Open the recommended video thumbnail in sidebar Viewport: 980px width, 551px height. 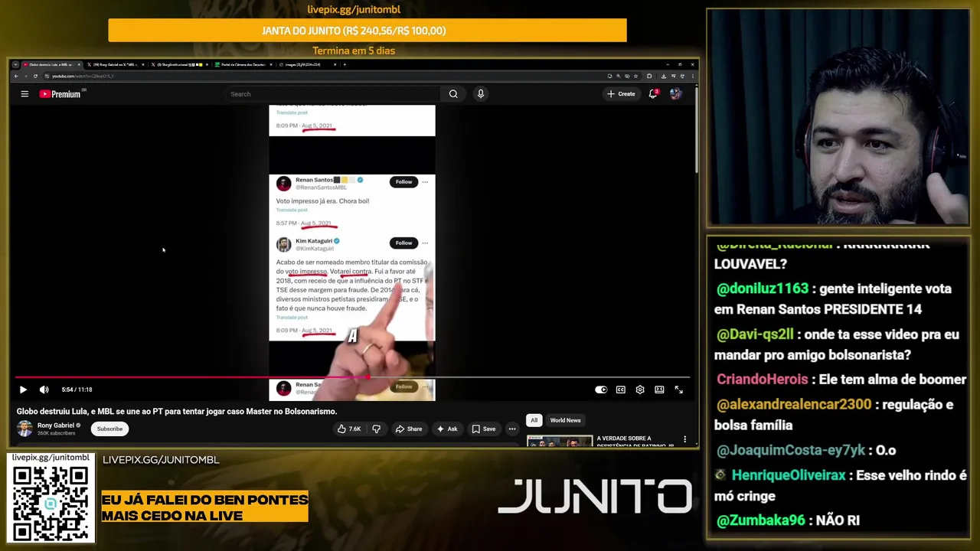(x=560, y=441)
